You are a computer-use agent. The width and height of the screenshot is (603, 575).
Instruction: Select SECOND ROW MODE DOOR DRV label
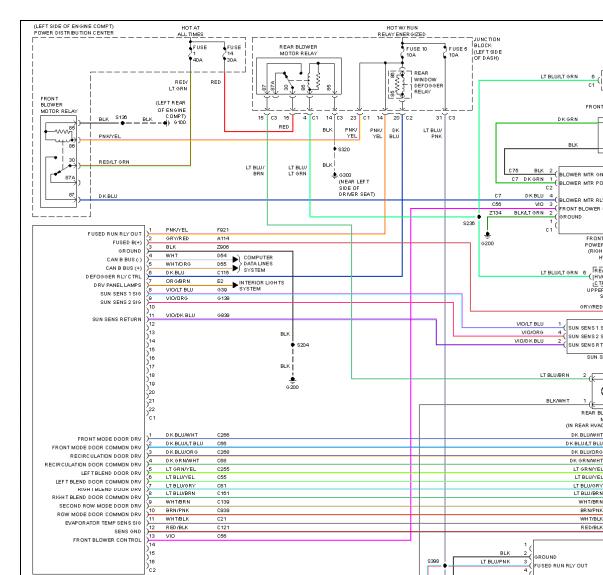[x=100, y=506]
